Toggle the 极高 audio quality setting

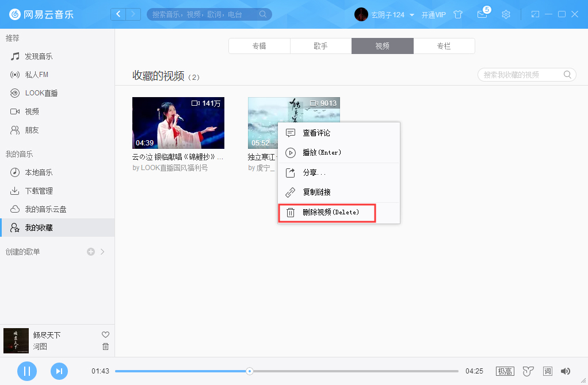[x=505, y=371]
